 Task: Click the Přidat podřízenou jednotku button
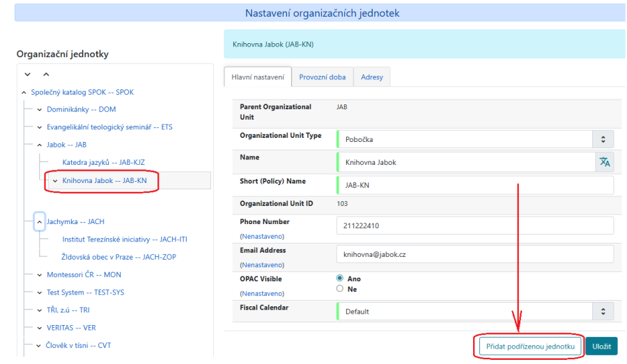(x=529, y=346)
